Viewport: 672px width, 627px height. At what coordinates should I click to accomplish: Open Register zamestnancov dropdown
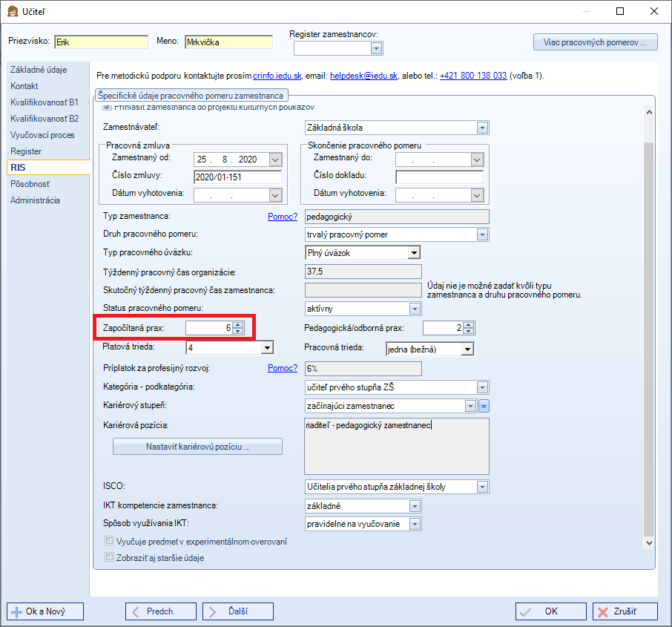pos(376,48)
